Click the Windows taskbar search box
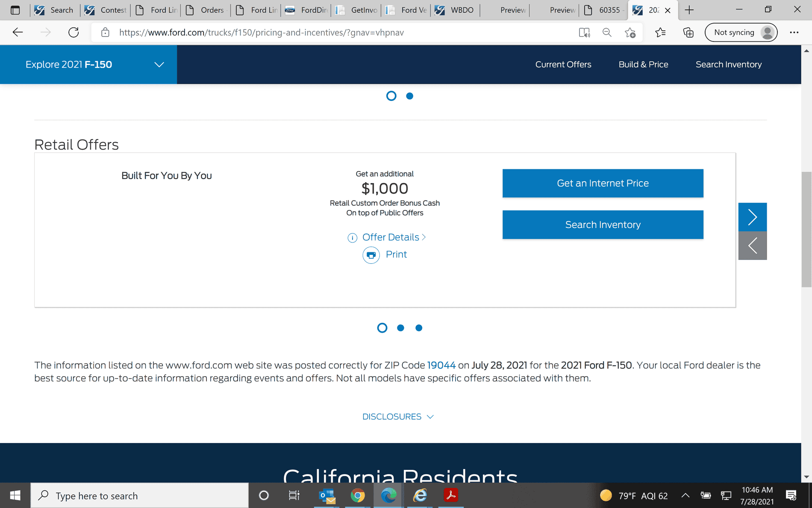Viewport: 812px width, 508px height. pos(139,496)
